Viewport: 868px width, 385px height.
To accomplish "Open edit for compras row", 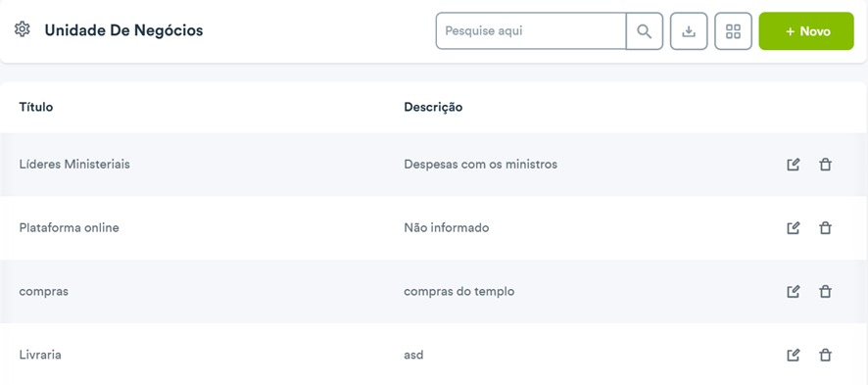I will click(x=794, y=292).
